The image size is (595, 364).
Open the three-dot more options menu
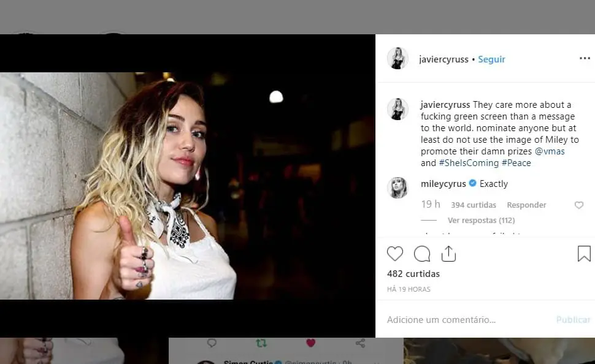pos(585,59)
